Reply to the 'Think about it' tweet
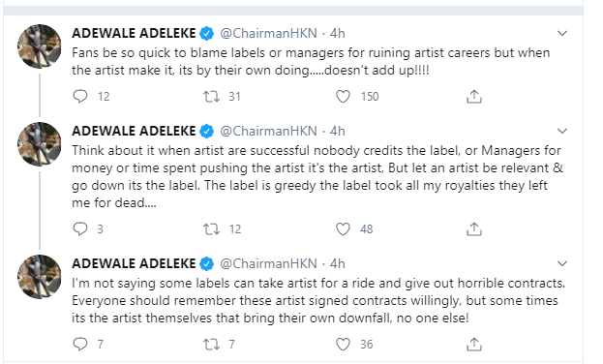The width and height of the screenshot is (603, 364). (80, 228)
